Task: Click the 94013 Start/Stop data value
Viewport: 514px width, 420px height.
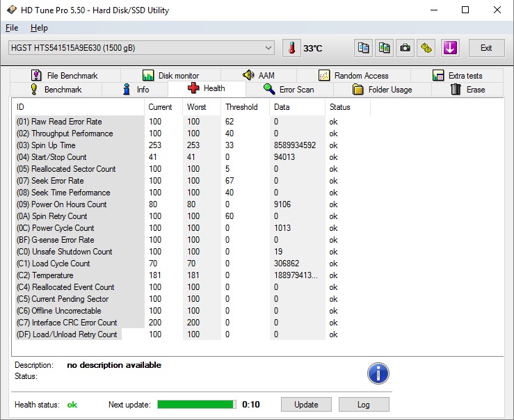Action: [x=284, y=157]
